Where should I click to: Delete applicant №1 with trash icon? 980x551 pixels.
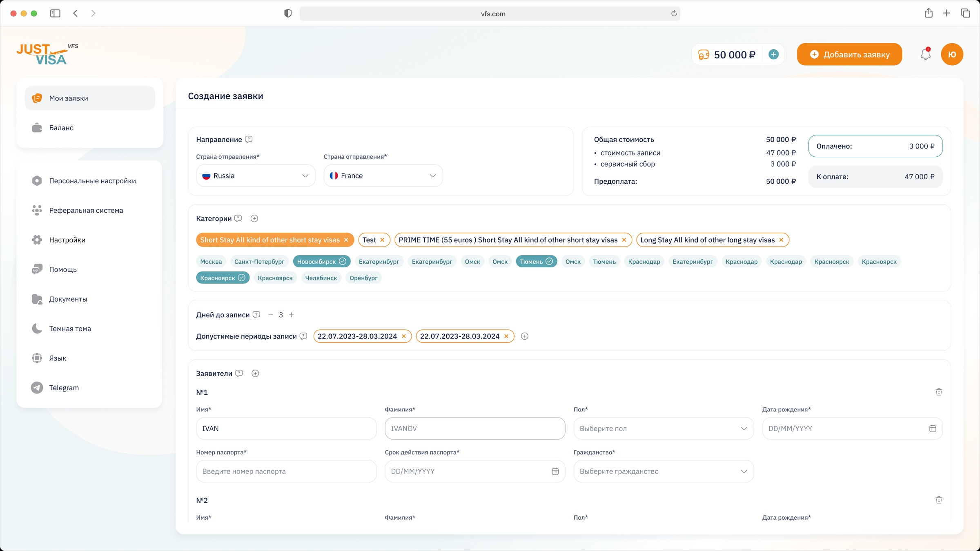(939, 392)
